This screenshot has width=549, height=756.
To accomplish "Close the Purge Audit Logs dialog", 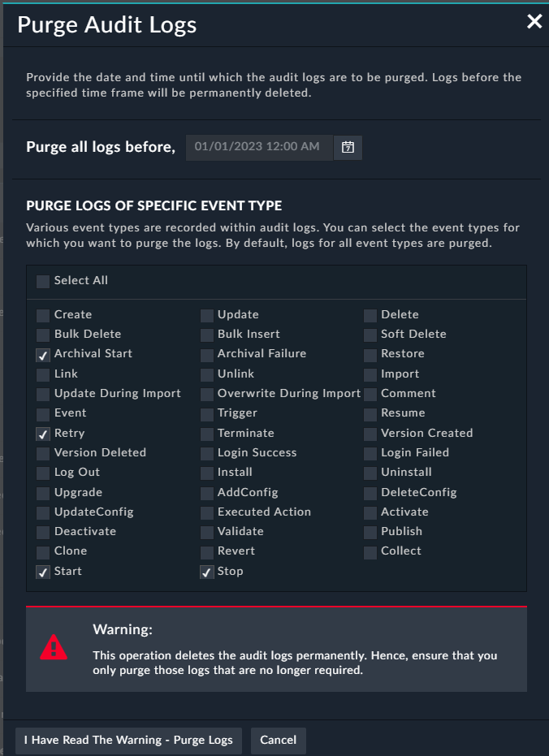I will click(534, 22).
